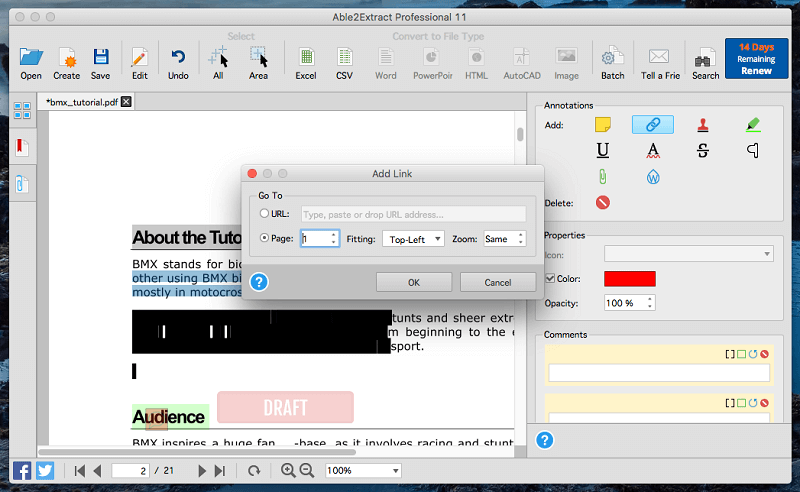Click the first comment text box
Screen dimensions: 800x492
(x=659, y=373)
